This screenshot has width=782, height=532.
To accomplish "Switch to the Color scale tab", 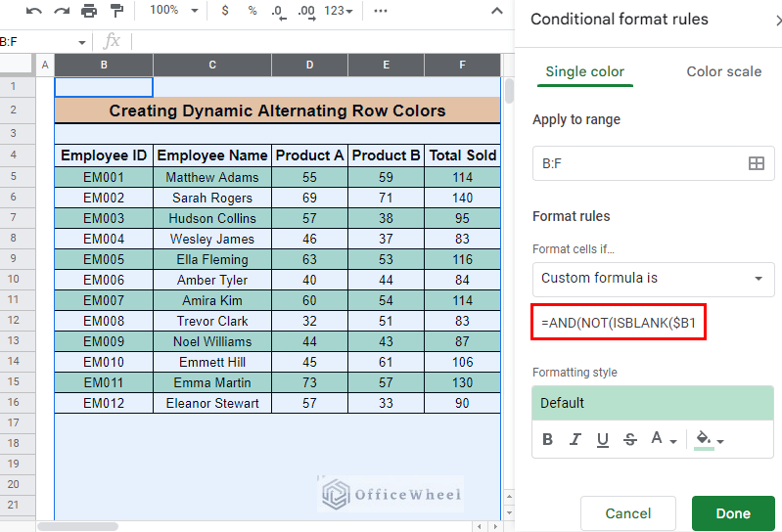I will click(723, 71).
